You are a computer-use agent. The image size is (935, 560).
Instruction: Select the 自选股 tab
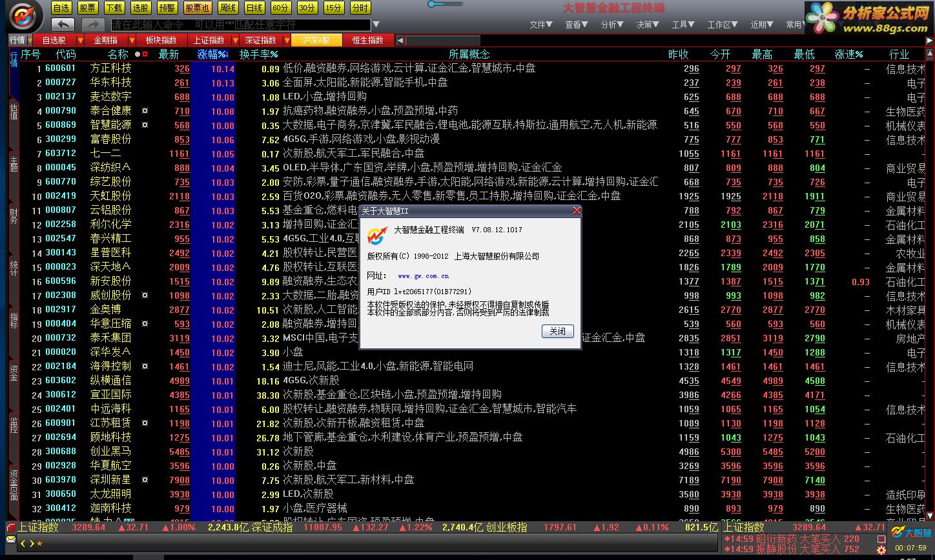(54, 40)
